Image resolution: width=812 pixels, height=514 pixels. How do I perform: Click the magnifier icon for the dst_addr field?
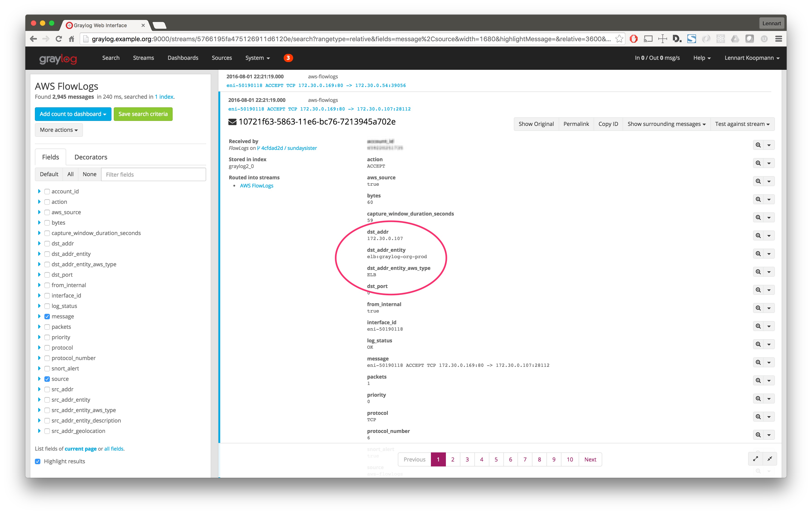[x=758, y=235]
